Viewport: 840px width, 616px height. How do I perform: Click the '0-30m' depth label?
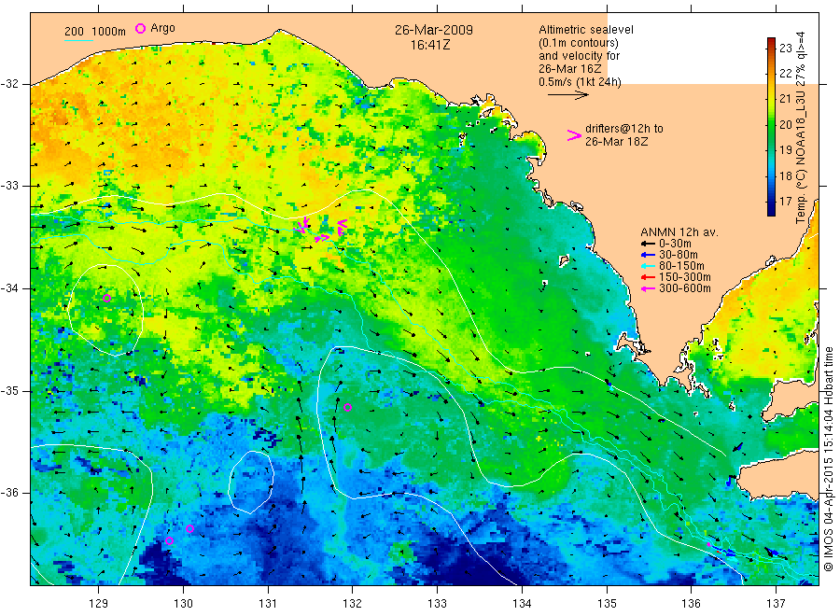coord(675,244)
